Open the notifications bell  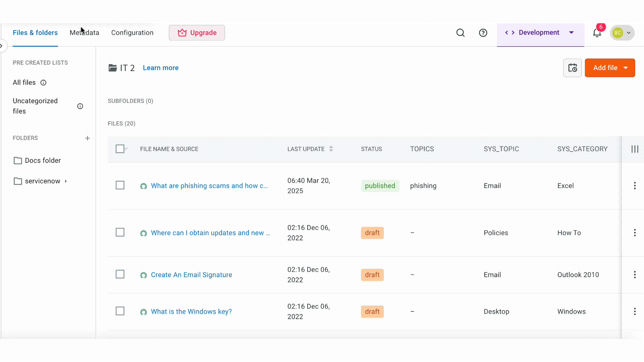597,33
